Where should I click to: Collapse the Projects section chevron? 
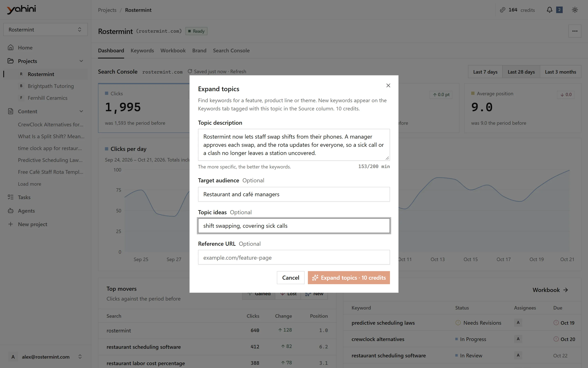click(x=81, y=61)
